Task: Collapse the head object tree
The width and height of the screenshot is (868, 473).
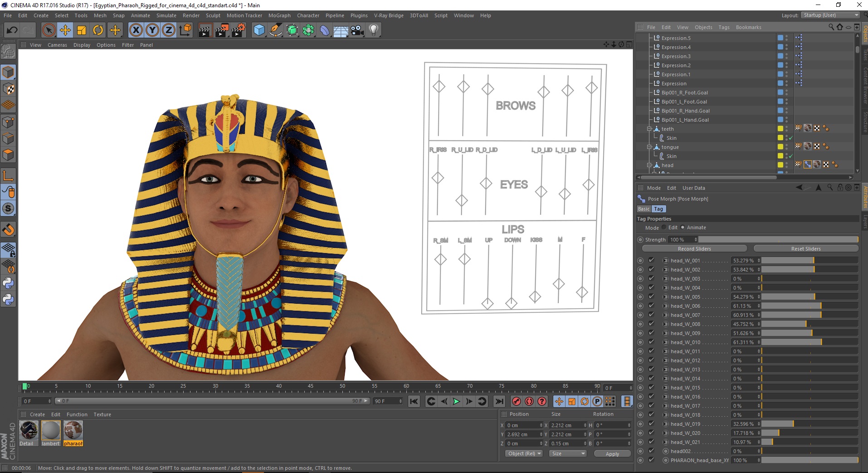Action: pos(649,165)
